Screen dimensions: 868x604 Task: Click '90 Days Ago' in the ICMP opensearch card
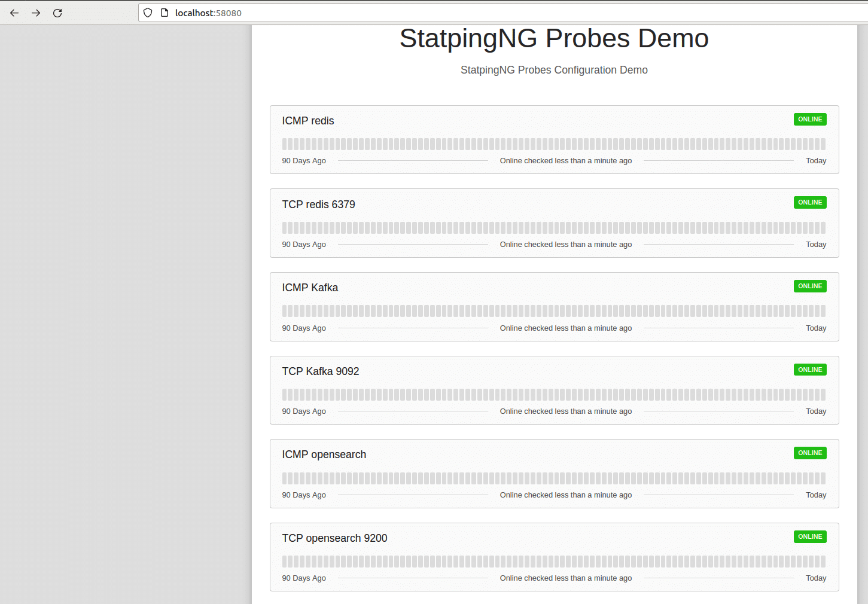304,495
